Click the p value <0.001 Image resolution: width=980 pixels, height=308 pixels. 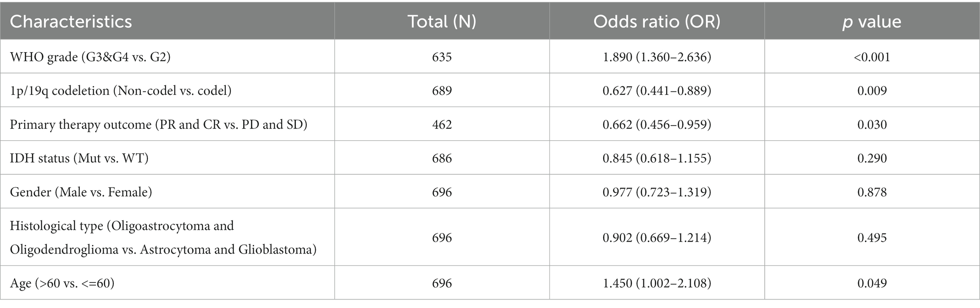coord(872,57)
